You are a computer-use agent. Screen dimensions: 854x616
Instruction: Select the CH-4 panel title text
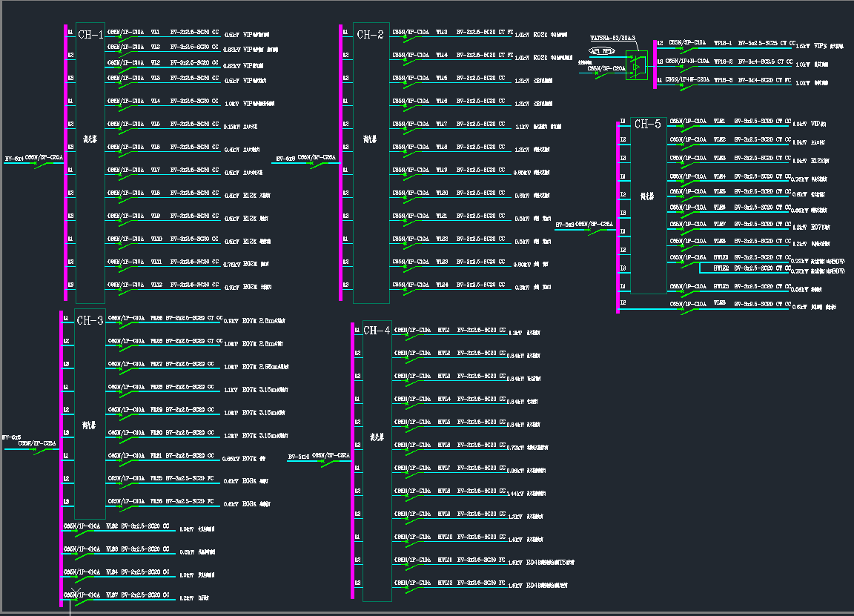point(377,331)
